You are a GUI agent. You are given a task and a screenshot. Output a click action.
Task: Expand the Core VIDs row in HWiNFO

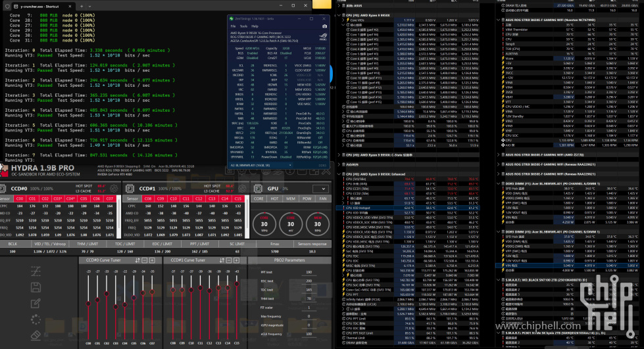point(343,20)
